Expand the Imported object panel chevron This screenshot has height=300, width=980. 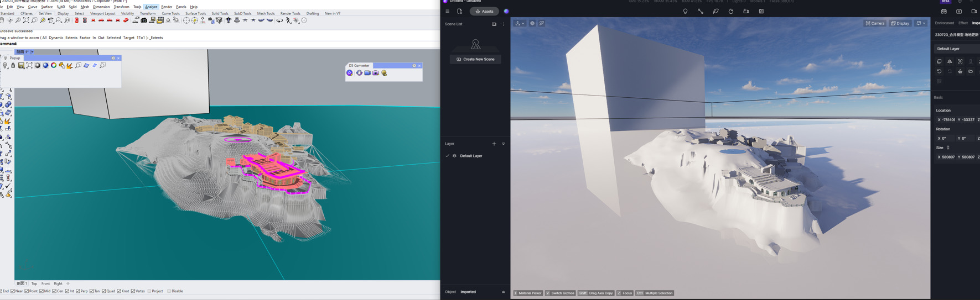[x=504, y=292]
